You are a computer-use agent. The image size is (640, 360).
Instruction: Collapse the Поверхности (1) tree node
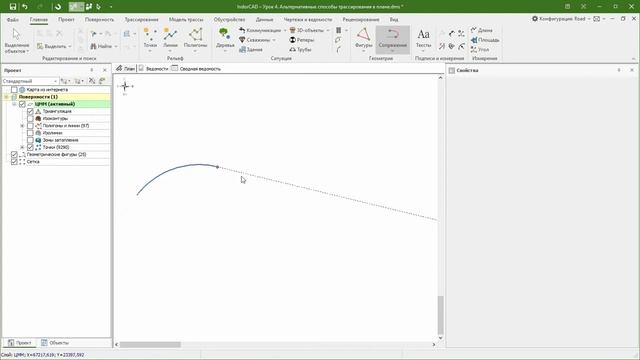tap(6, 97)
